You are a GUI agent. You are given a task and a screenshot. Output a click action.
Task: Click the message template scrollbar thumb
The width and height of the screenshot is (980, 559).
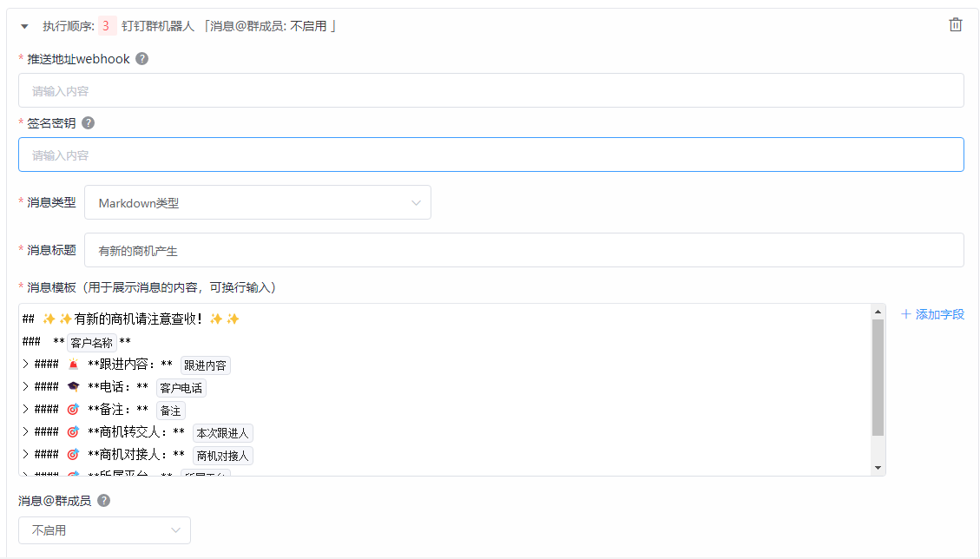(x=878, y=378)
